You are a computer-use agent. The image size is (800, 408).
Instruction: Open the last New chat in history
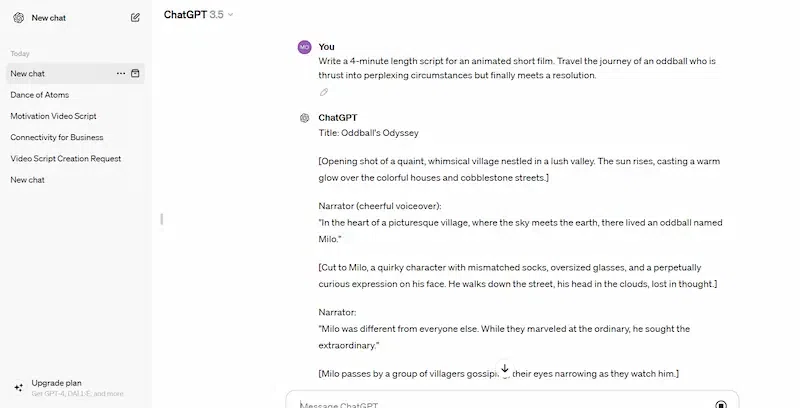coord(27,180)
